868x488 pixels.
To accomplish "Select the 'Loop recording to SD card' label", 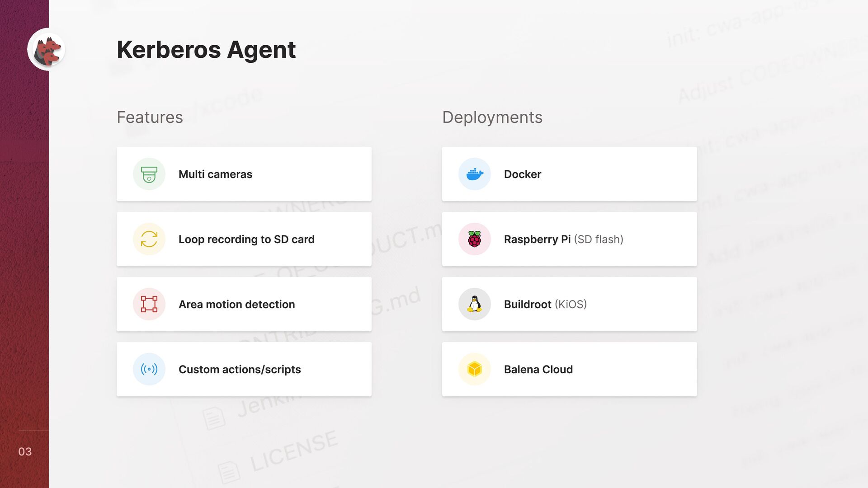I will 246,239.
